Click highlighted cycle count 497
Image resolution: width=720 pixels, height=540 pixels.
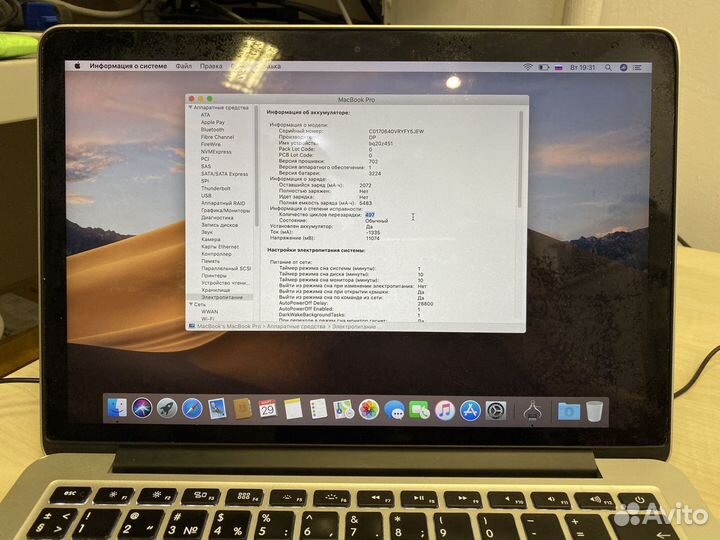point(370,214)
